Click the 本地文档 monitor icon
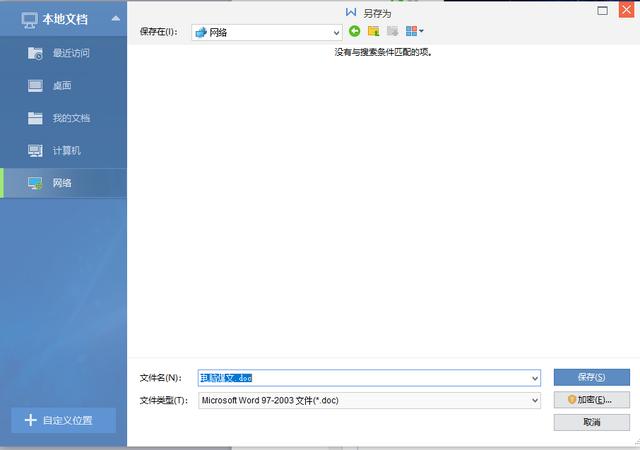Viewport: 640px width, 450px height. (29, 18)
